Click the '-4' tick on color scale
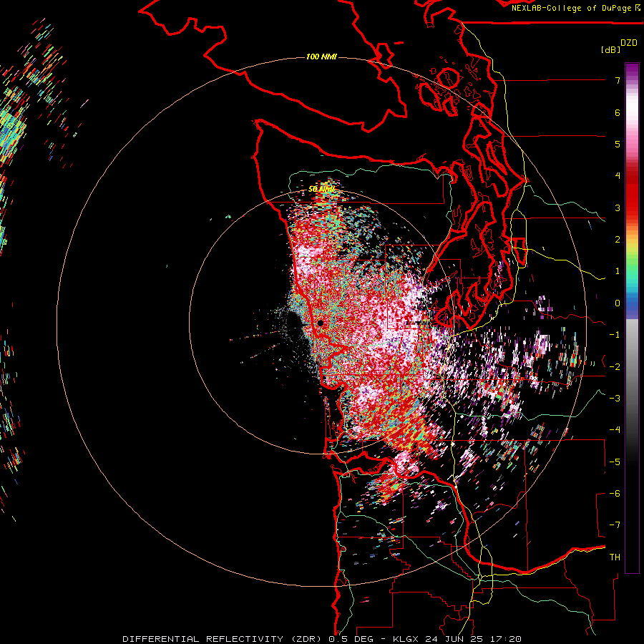 point(615,430)
